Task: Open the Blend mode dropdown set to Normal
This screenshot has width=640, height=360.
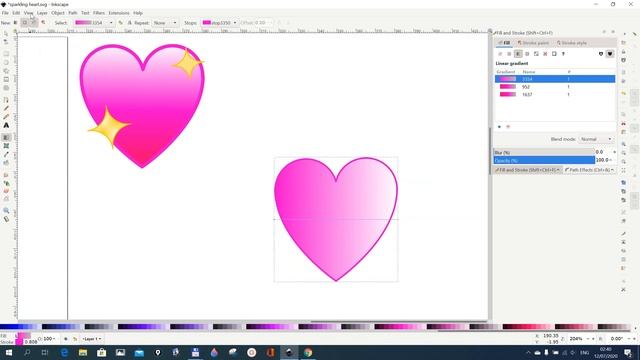Action: [596, 139]
